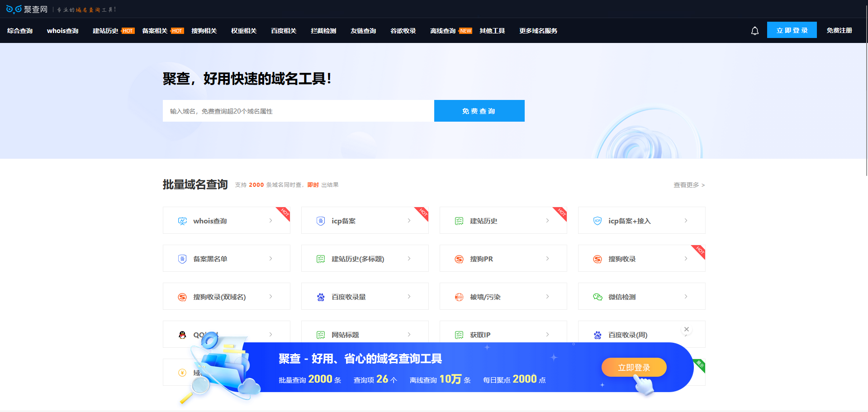Click the 免费注册 link
The height and width of the screenshot is (412, 868).
840,30
